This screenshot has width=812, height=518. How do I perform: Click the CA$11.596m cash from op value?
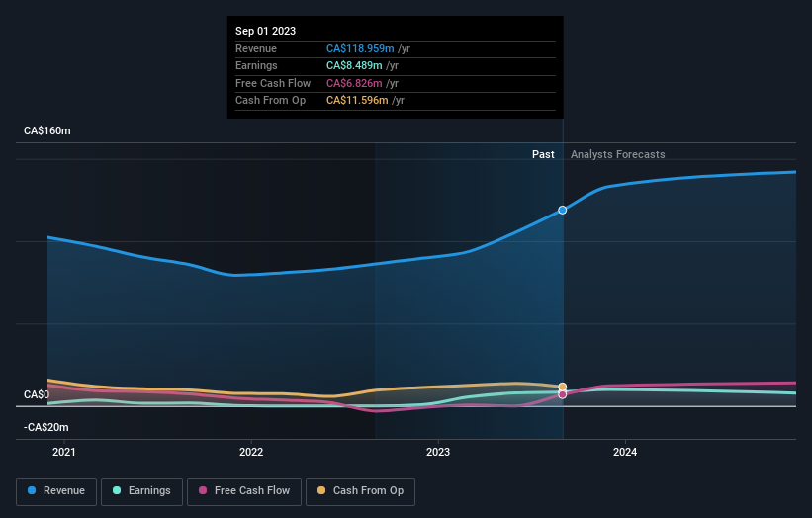(357, 101)
